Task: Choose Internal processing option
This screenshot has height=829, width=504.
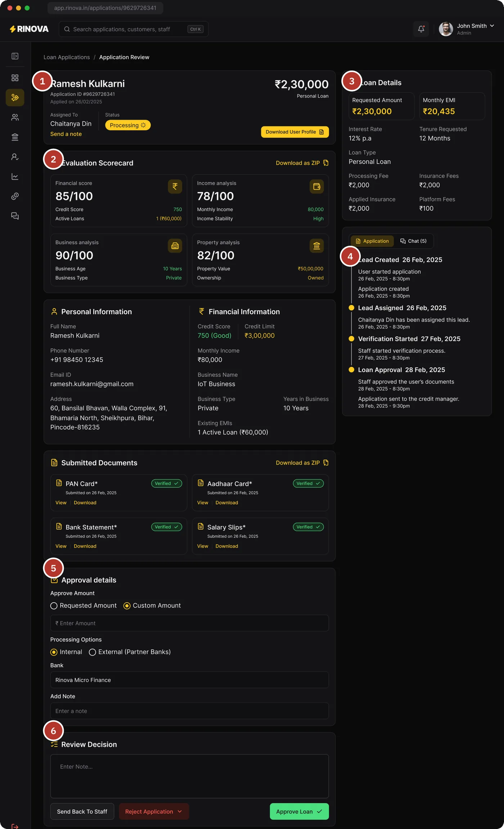Action: tap(54, 652)
